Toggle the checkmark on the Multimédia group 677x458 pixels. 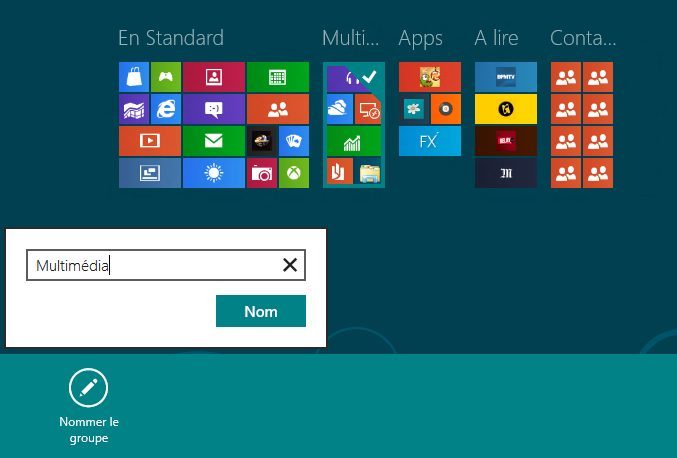pyautogui.click(x=369, y=77)
